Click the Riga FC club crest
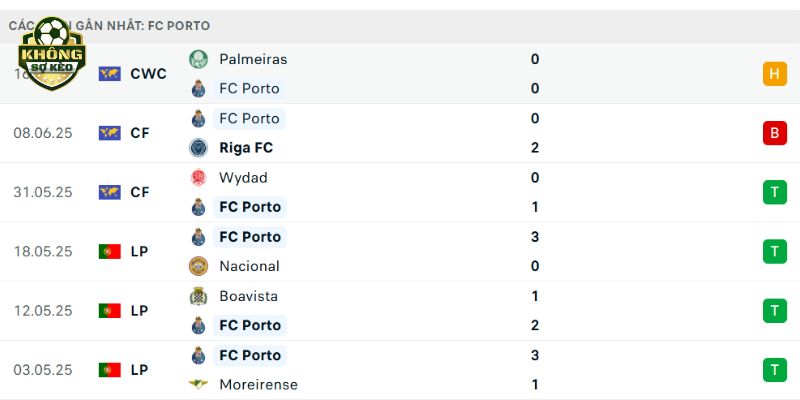This screenshot has width=800, height=400. [x=198, y=148]
